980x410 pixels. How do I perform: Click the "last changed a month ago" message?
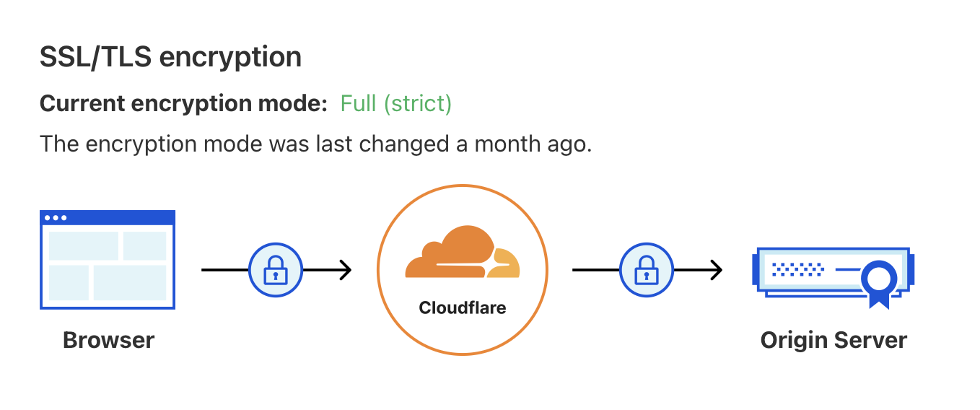(x=315, y=144)
